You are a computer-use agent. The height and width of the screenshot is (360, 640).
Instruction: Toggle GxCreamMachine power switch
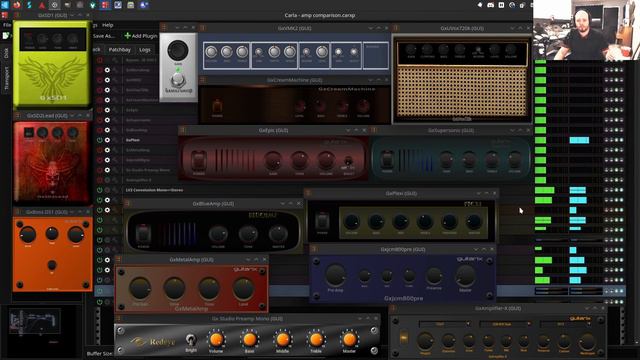(x=217, y=107)
